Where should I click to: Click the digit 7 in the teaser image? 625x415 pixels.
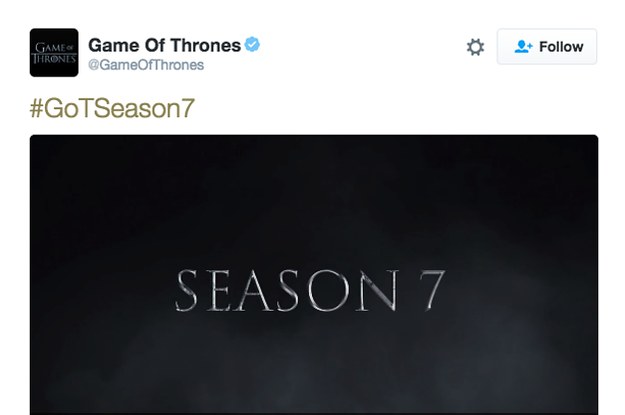[x=432, y=291]
